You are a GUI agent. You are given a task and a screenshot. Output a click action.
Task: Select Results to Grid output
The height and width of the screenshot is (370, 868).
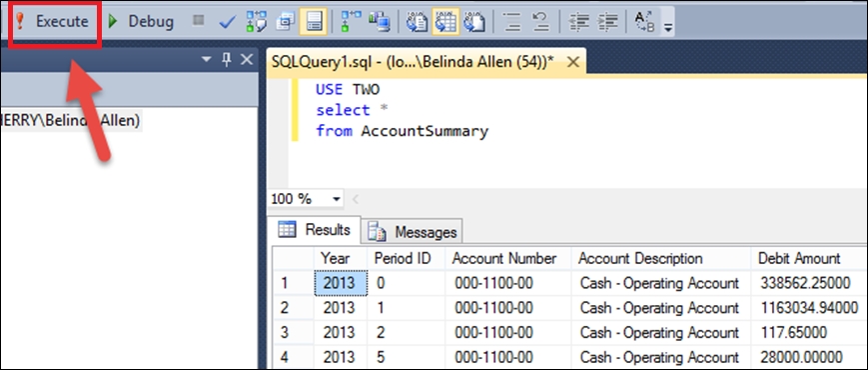[x=445, y=22]
